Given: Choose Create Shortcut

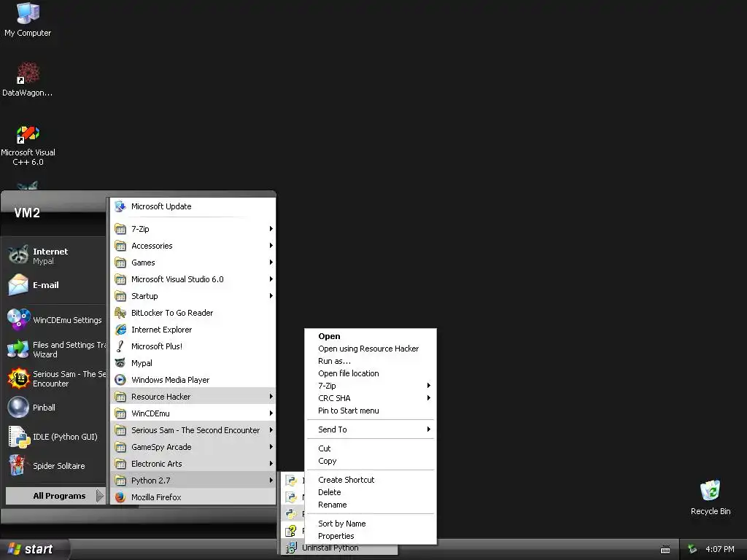Looking at the screenshot, I should [x=371, y=480].
